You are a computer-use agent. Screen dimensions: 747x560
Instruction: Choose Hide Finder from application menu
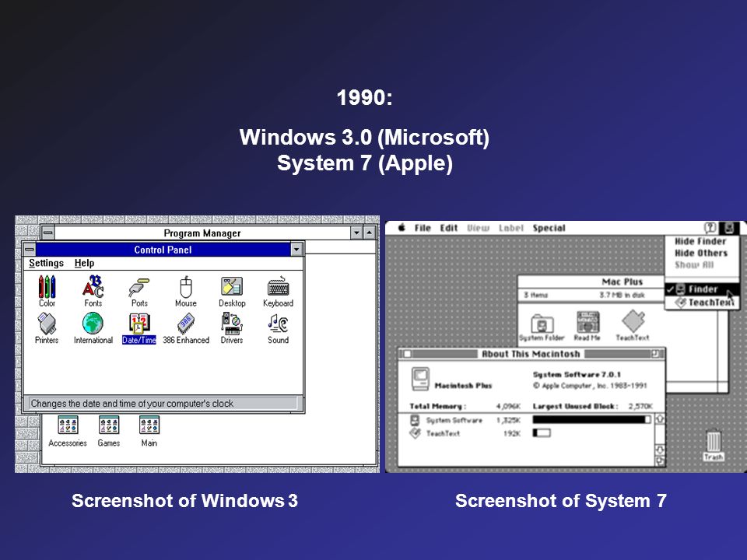coord(700,241)
